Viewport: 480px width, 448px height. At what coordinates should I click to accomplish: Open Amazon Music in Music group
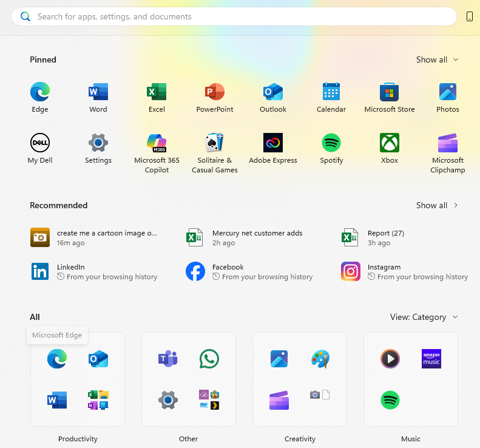tap(431, 359)
